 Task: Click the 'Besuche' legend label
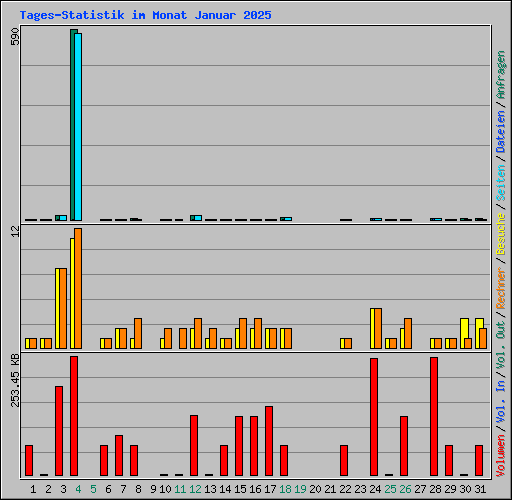coord(500,234)
